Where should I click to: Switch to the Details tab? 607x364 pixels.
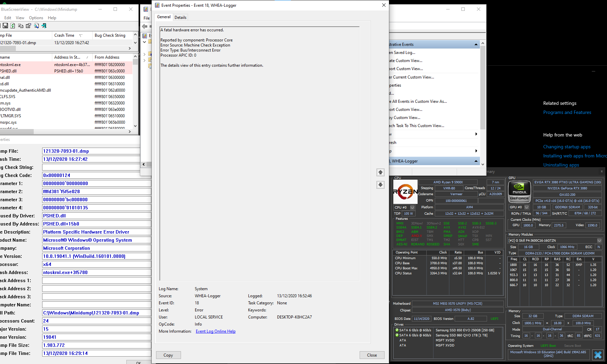[180, 18]
